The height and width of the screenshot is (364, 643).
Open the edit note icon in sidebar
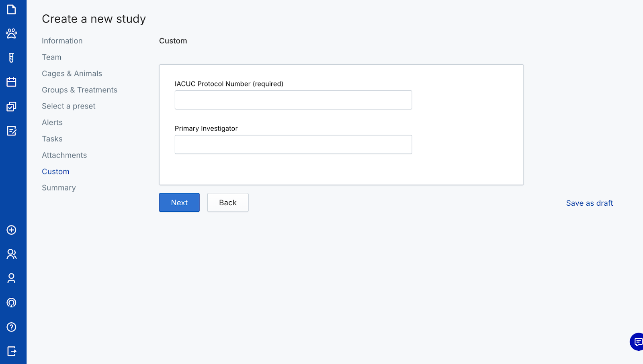pos(11,131)
